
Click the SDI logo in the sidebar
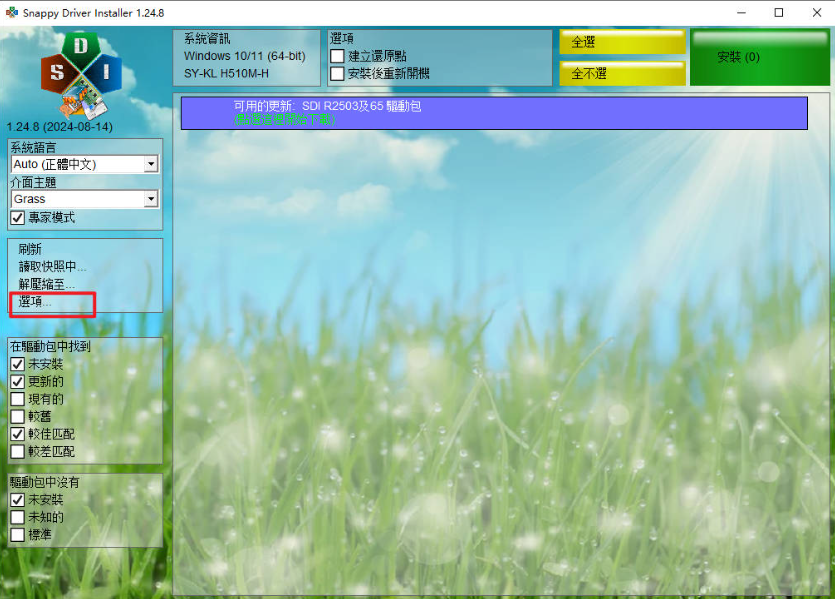click(81, 74)
